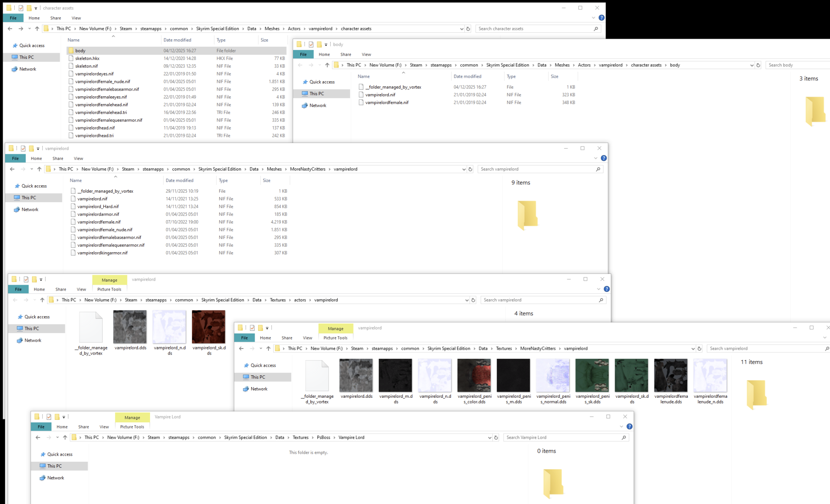
Task: Open the body folder icon in character assets
Action: [x=71, y=51]
